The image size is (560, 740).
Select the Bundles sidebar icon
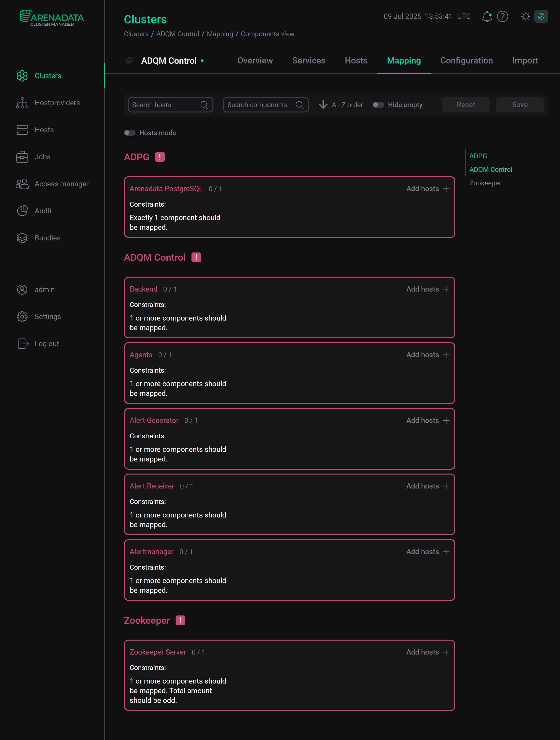(22, 238)
